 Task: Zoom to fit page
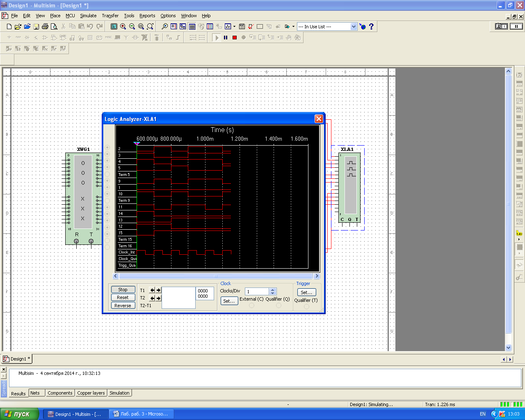pos(150,26)
